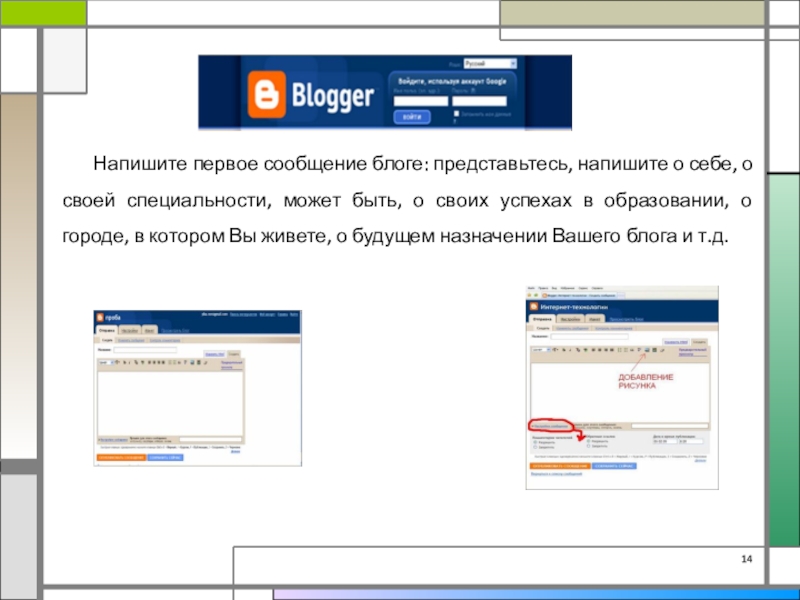Click the publication date field in the Интернет-технологии screenshot
The height and width of the screenshot is (600, 800).
point(665,441)
